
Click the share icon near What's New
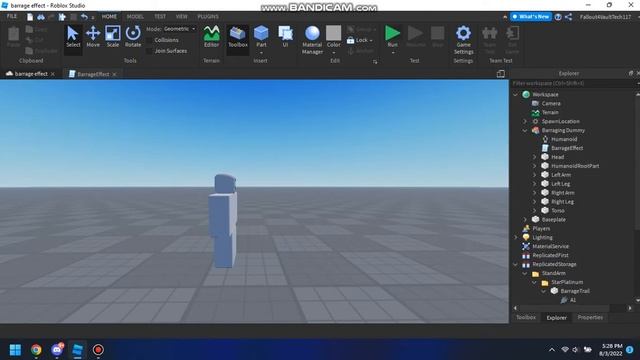(569, 17)
